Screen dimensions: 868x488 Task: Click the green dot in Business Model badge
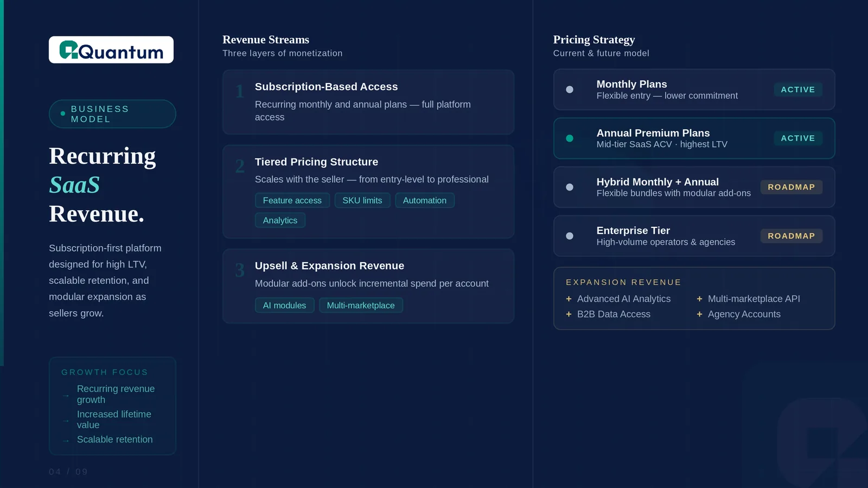point(63,113)
